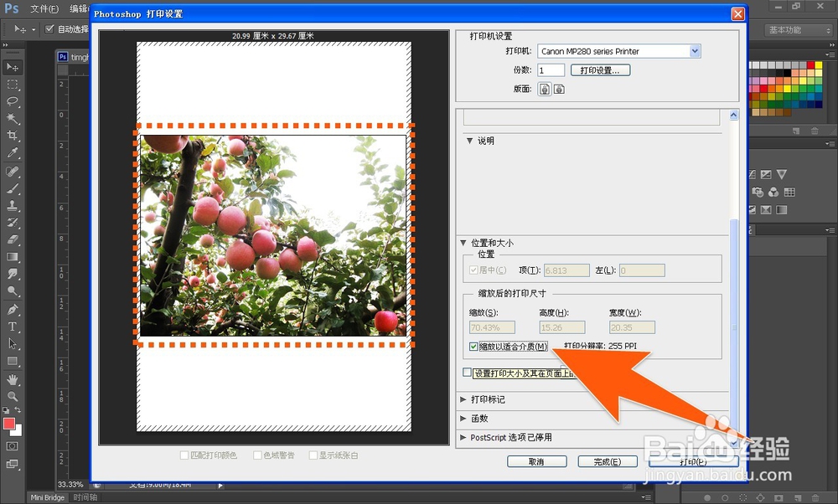This screenshot has height=504, width=838.
Task: Pick the red swatch in Swatches panel
Action: 810,65
